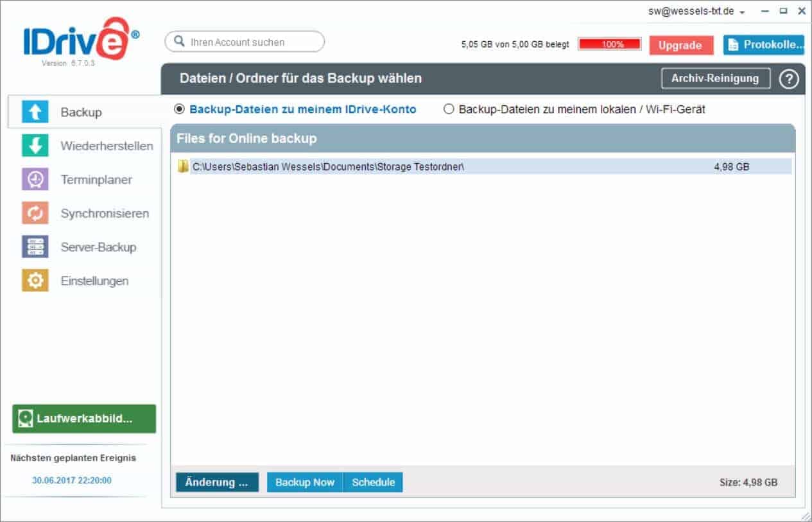Screen dimensions: 812x522
Task: Select Backup-Dateien zu meinem IDrive-Konto radio
Action: click(179, 109)
